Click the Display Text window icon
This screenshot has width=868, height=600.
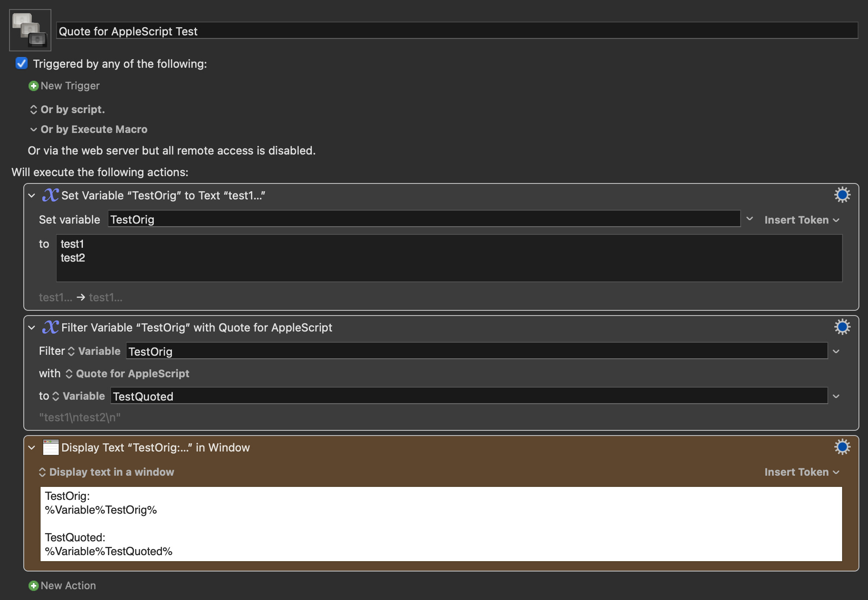[51, 447]
